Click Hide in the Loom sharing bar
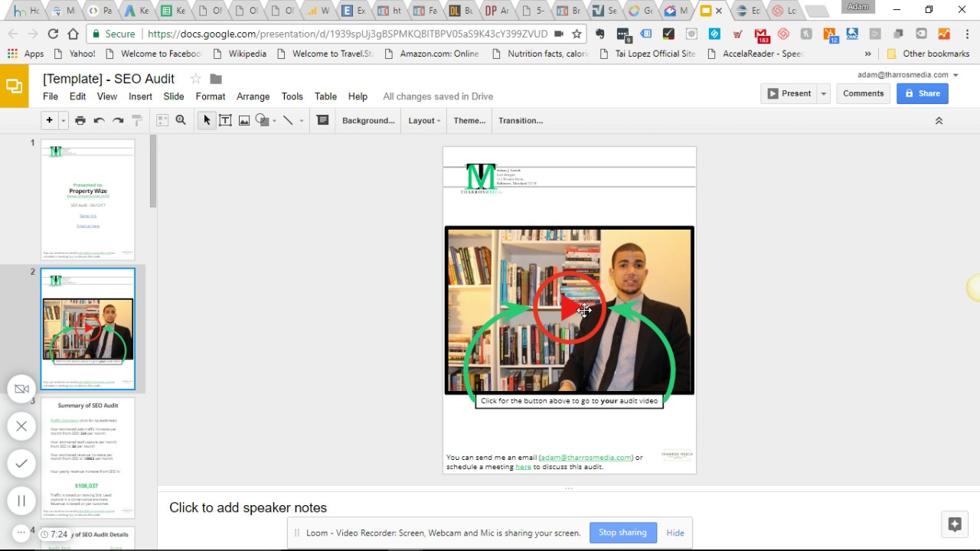 click(675, 533)
